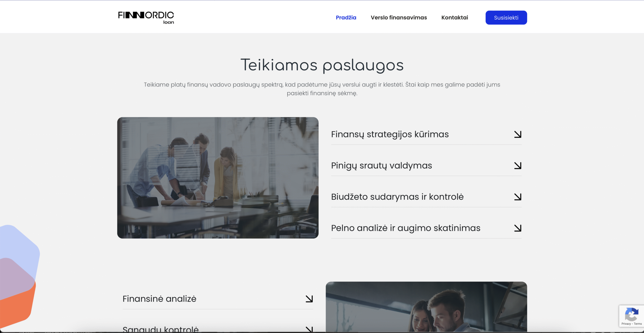
Task: Click arrow icon beside Pinigų srautų valdymas
Action: pos(517,166)
